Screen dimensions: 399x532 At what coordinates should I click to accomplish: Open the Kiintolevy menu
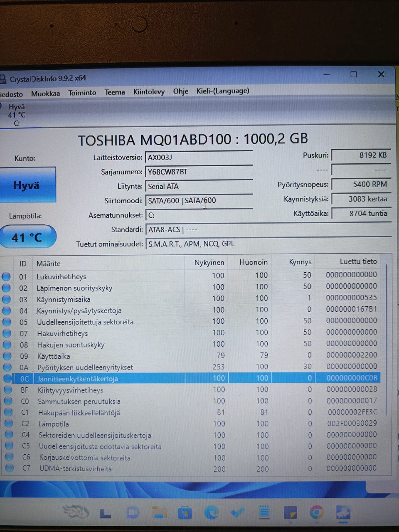pyautogui.click(x=149, y=92)
